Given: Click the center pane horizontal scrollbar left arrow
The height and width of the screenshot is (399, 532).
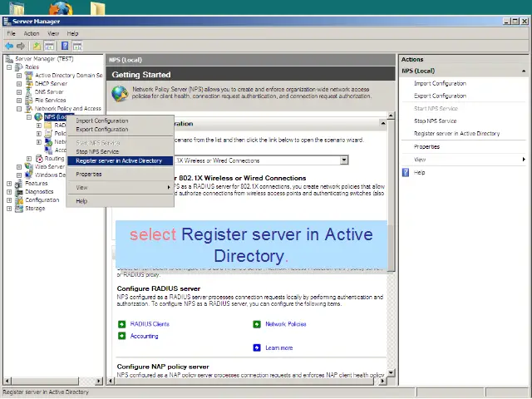Looking at the screenshot, I should coord(110,381).
